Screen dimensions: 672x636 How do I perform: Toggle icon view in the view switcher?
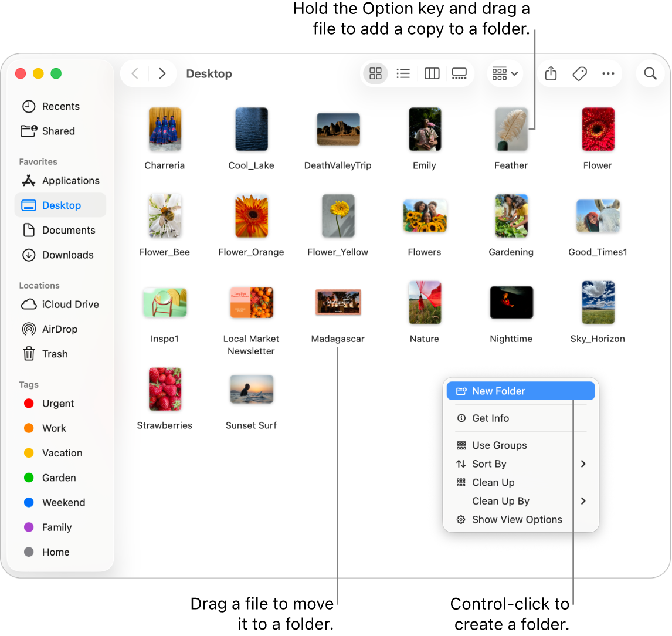[x=375, y=73]
